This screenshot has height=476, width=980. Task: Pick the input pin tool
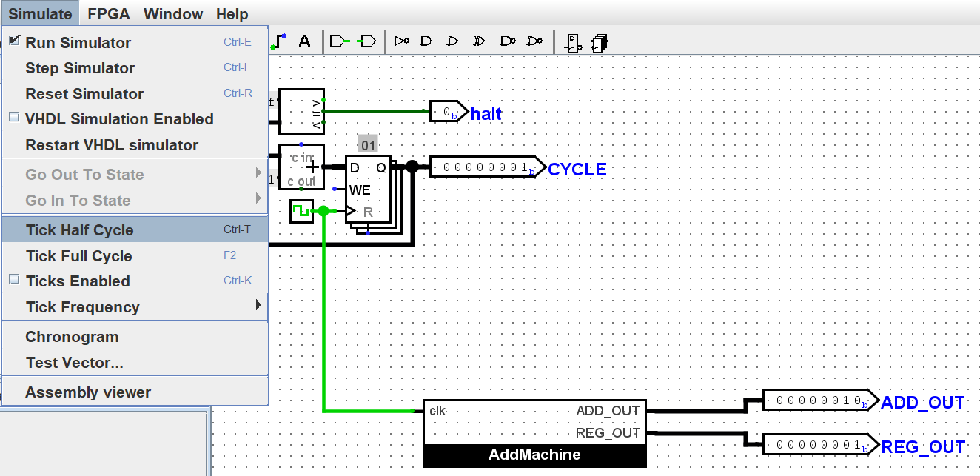point(338,41)
